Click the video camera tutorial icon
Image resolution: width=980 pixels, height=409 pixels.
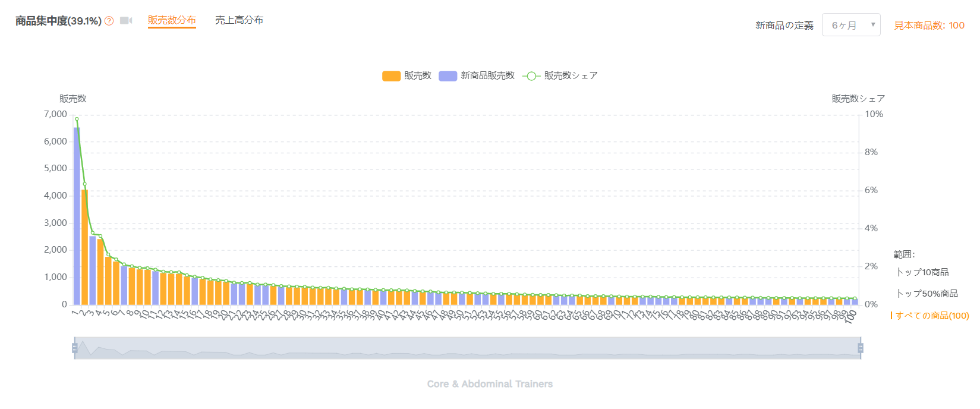126,21
